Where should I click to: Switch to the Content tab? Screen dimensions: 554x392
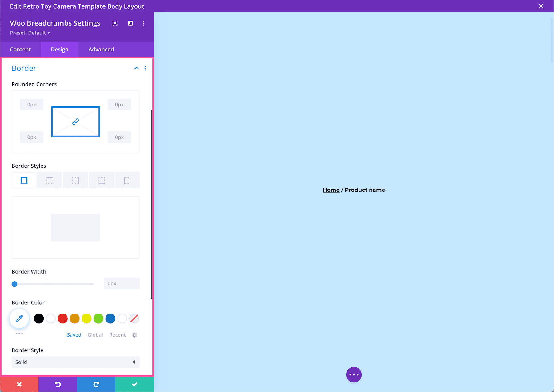[x=20, y=49]
